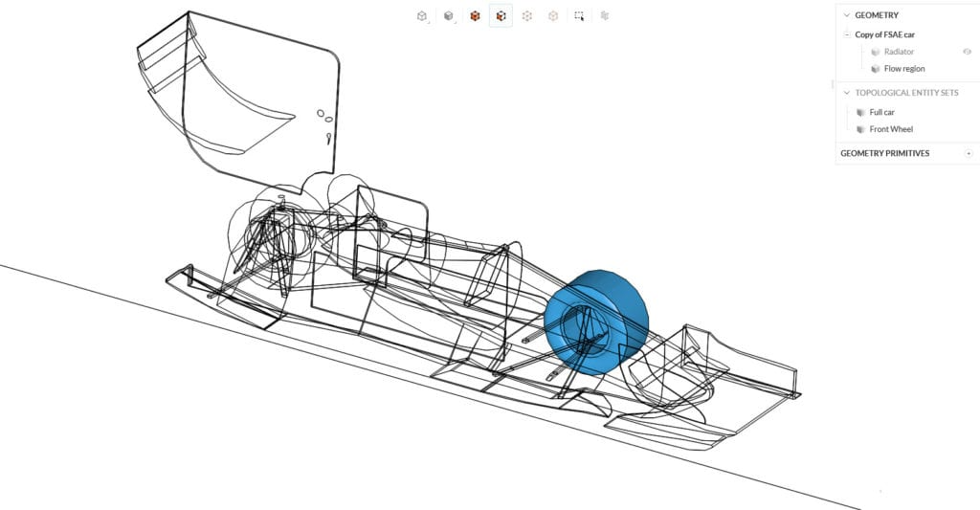Choose the faded select-nodes cube icon
Image resolution: width=980 pixels, height=510 pixels.
tap(553, 16)
